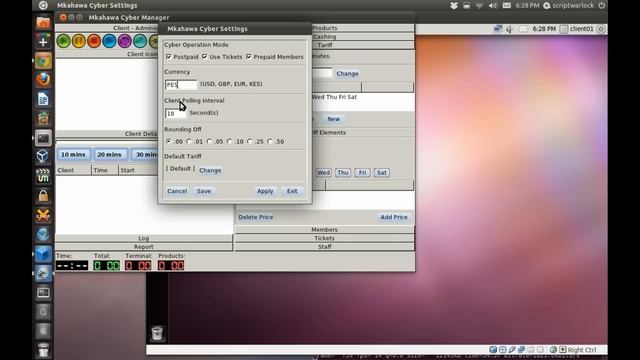
Task: Click the power icon in the top panel
Action: (x=602, y=6)
